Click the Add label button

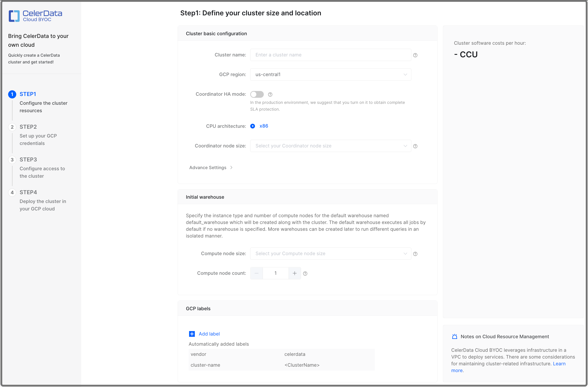point(209,334)
